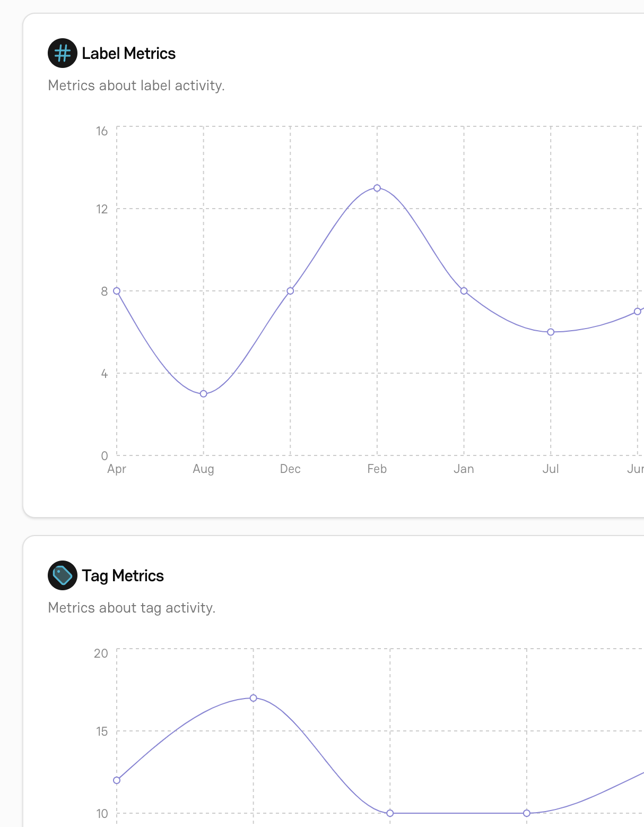The width and height of the screenshot is (644, 827).
Task: Click the tag icon beside Tag Metrics
Action: (x=63, y=575)
